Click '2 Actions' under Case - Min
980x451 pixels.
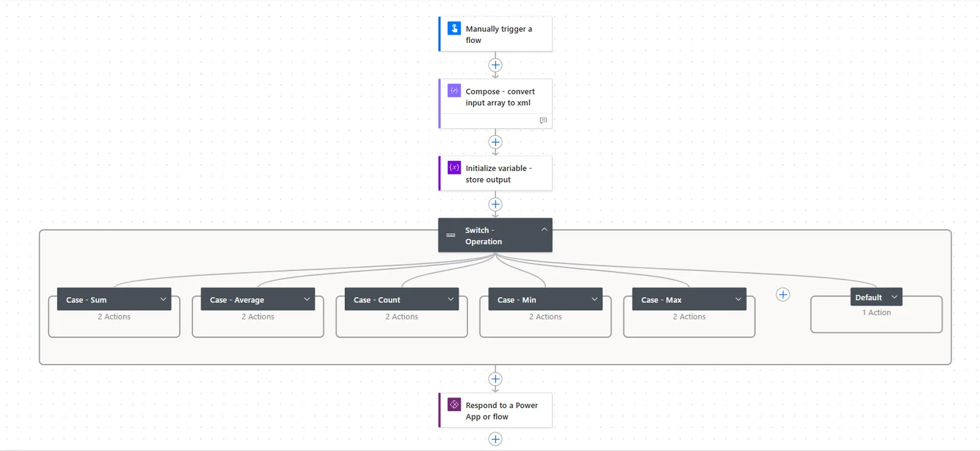pos(545,317)
